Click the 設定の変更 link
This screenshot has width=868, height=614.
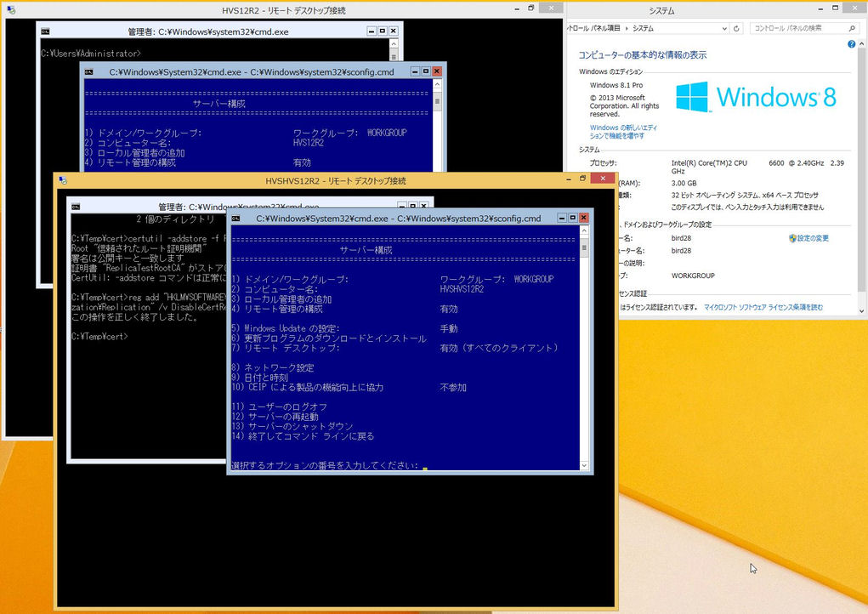(813, 238)
